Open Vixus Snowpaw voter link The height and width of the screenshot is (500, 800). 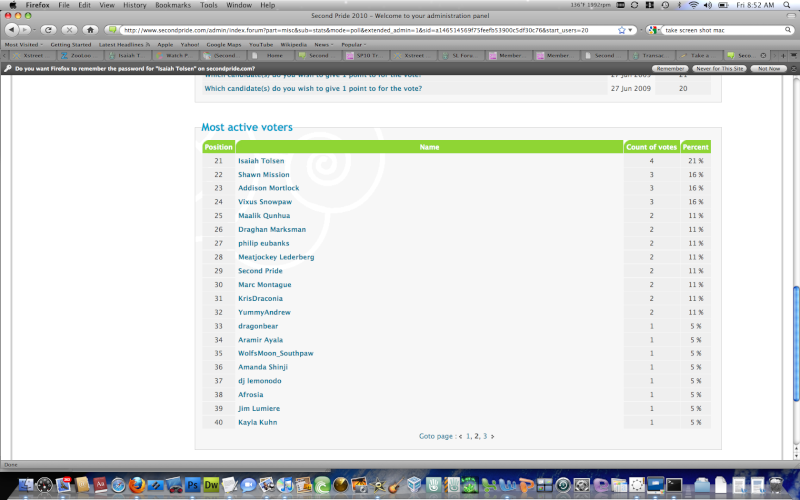click(x=265, y=202)
